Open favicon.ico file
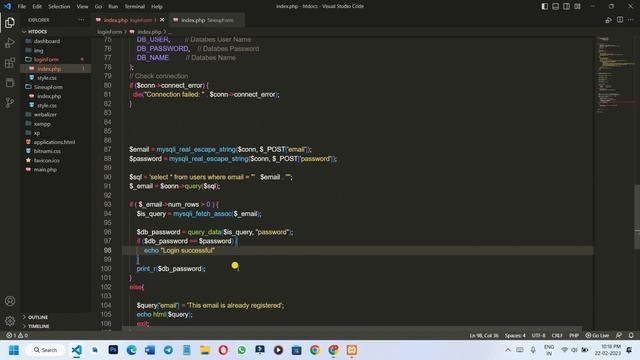Viewport: 640px width, 360px height. [47, 160]
